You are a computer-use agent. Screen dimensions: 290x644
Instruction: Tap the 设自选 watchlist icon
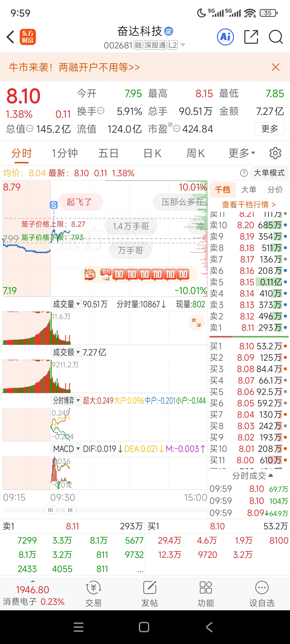tap(262, 594)
